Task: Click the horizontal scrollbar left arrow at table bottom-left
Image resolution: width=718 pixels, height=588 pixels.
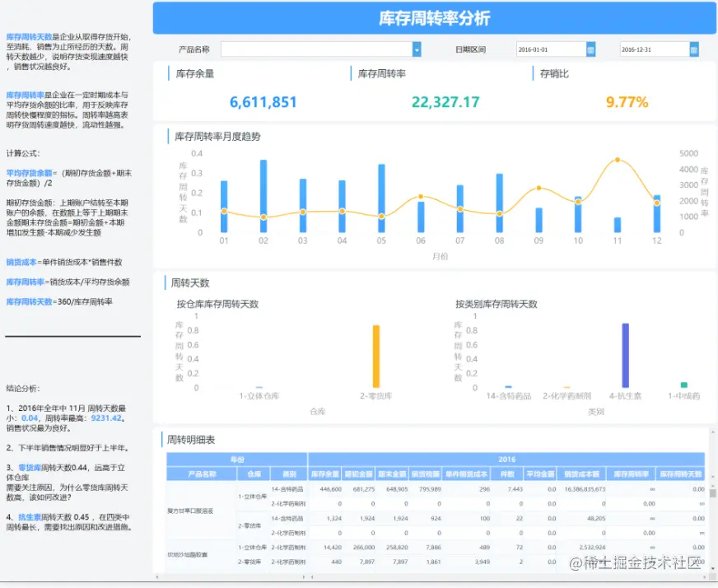Action: [x=156, y=577]
